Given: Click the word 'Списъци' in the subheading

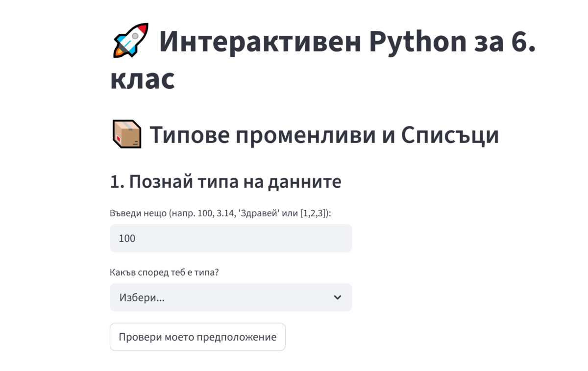Looking at the screenshot, I should [x=450, y=135].
